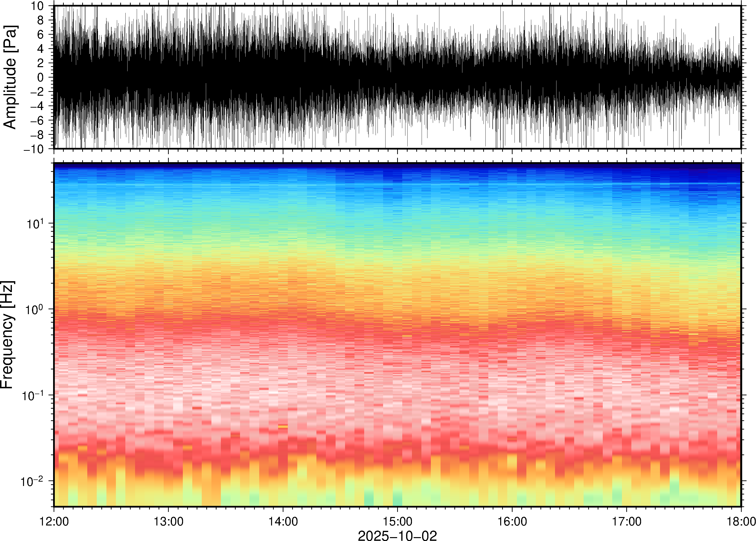Click the Frequency [Hz] axis title

[x=7, y=335]
